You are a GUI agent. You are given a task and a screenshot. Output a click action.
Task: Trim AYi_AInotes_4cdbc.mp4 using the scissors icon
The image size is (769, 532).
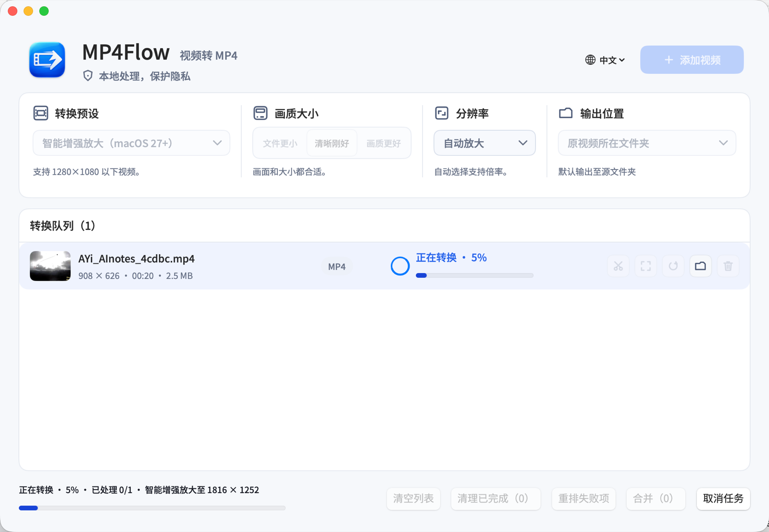pos(618,266)
